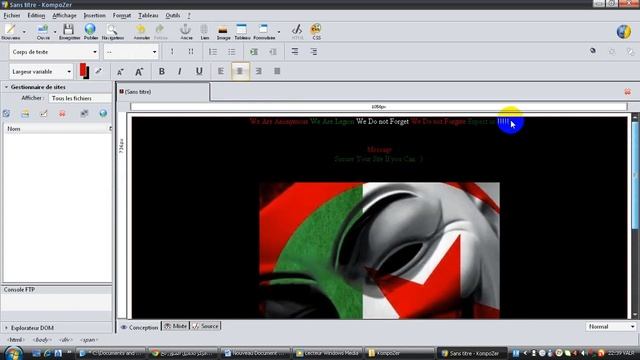The image size is (640, 360).
Task: Click the Windows Start button
Action: pos(13,352)
